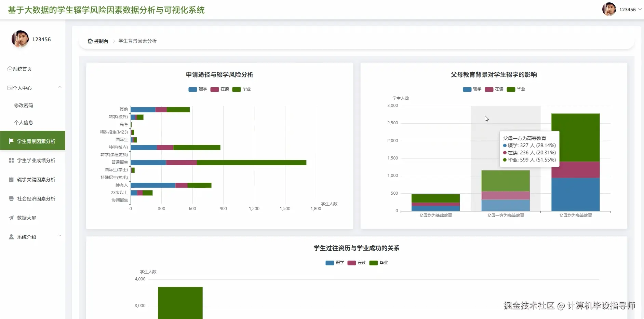Click grid icon beside 学生学业成绩分析
The image size is (644, 319).
11,160
